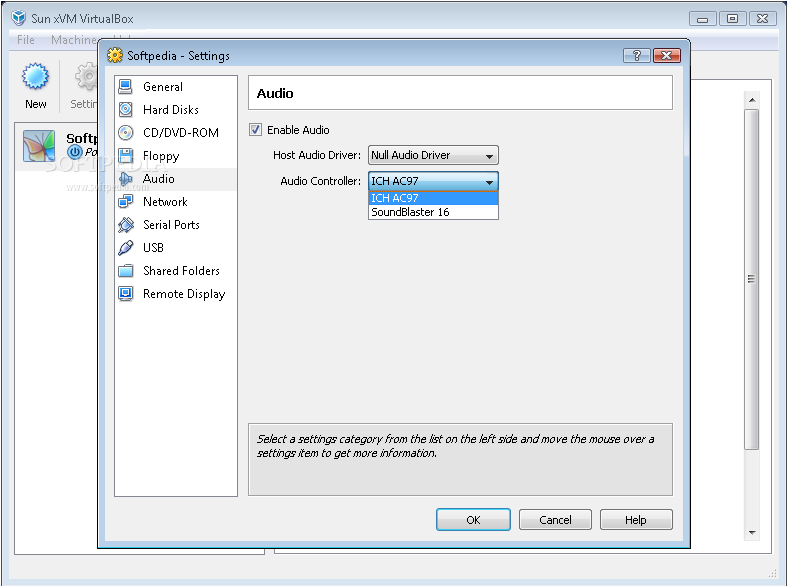Viewport: 788px width, 586px height.
Task: Open the Network settings icon
Action: pyautogui.click(x=125, y=202)
